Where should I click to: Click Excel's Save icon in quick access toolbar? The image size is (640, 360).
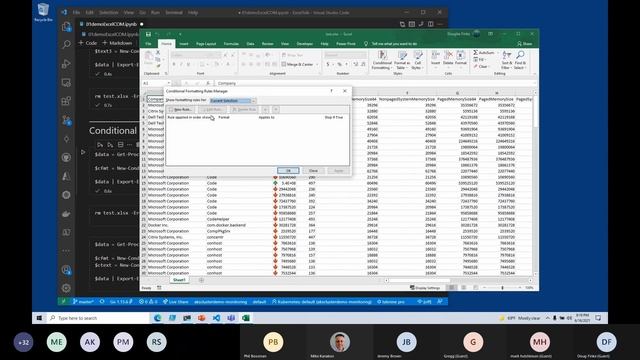(x=148, y=34)
